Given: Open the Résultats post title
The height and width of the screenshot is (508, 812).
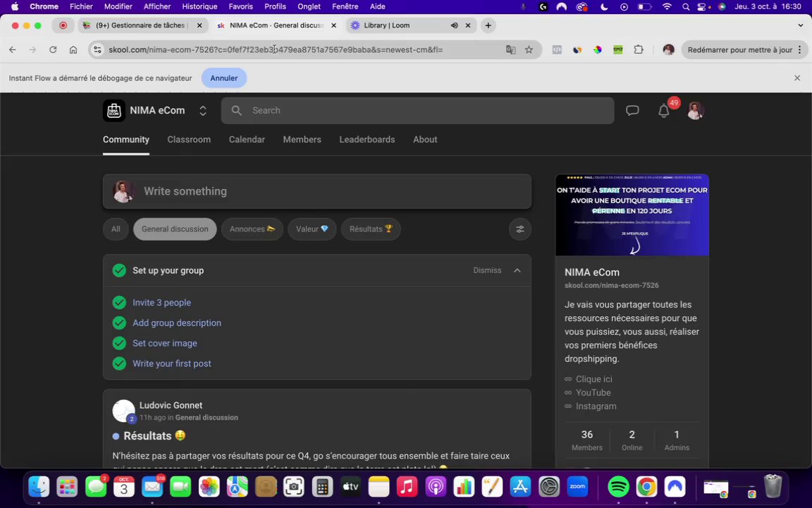Looking at the screenshot, I should pyautogui.click(x=154, y=436).
